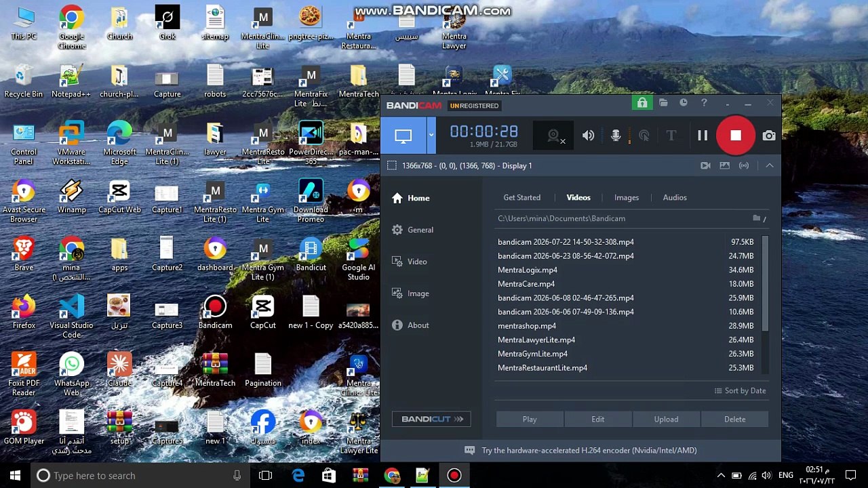Image resolution: width=868 pixels, height=488 pixels.
Task: Click the Play button
Action: tap(530, 419)
